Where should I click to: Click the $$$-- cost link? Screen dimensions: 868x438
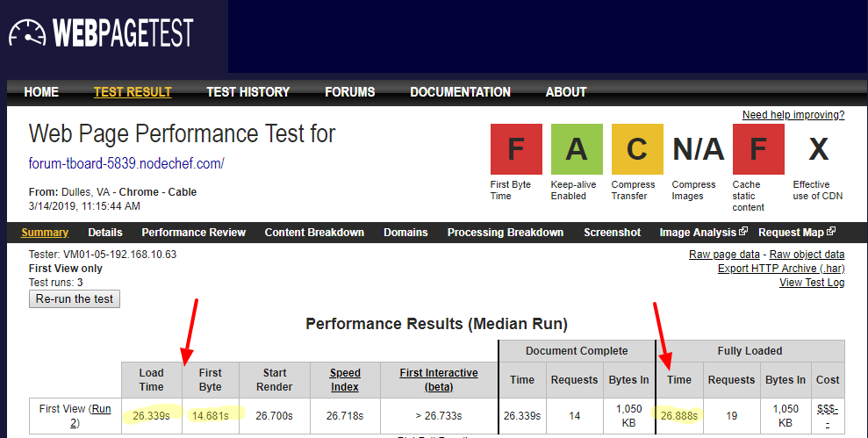point(828,416)
